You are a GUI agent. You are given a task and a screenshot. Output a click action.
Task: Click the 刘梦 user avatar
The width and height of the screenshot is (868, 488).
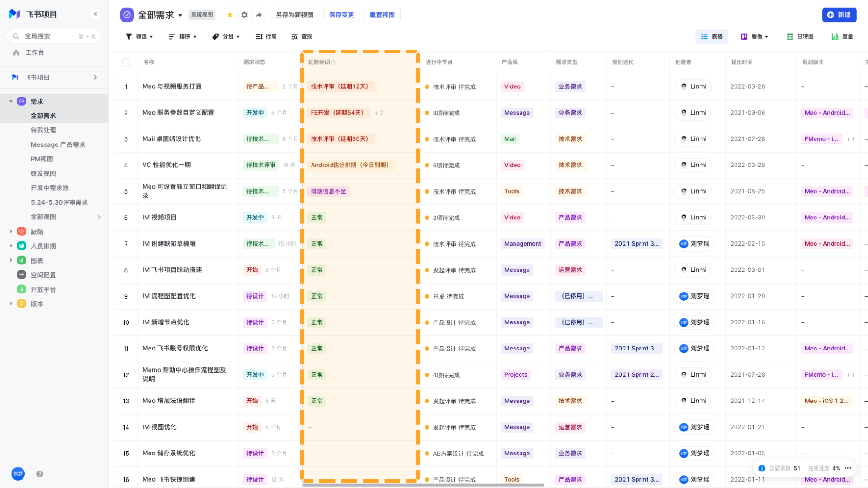pyautogui.click(x=18, y=474)
